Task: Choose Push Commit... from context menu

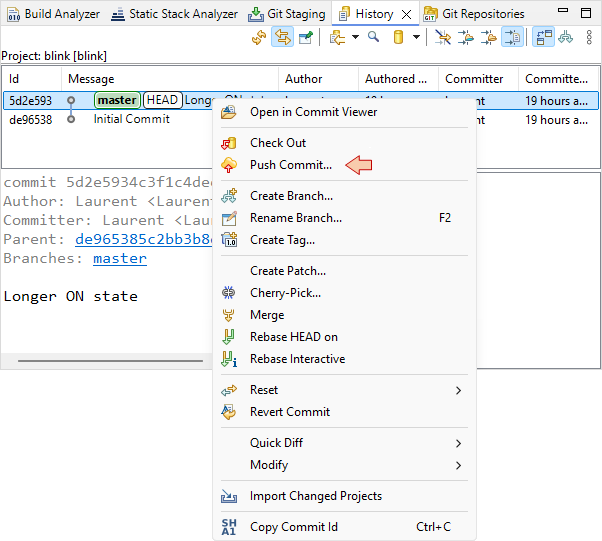Action: coord(291,165)
